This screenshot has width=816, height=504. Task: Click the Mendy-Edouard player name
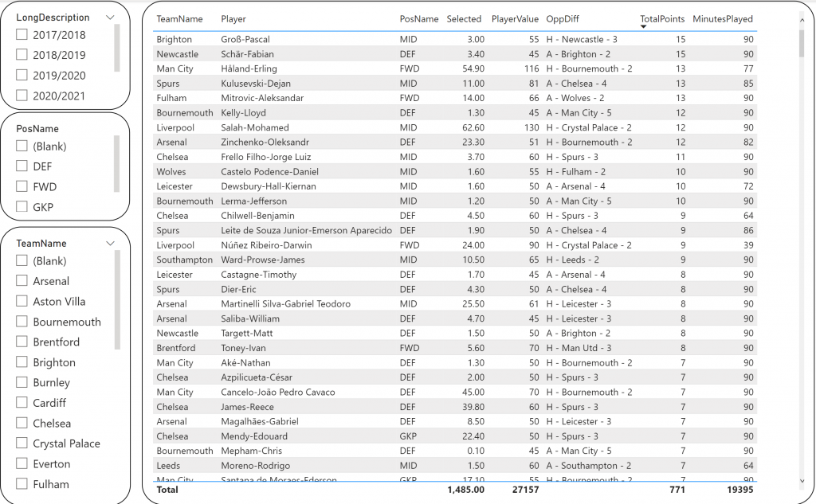(x=254, y=436)
